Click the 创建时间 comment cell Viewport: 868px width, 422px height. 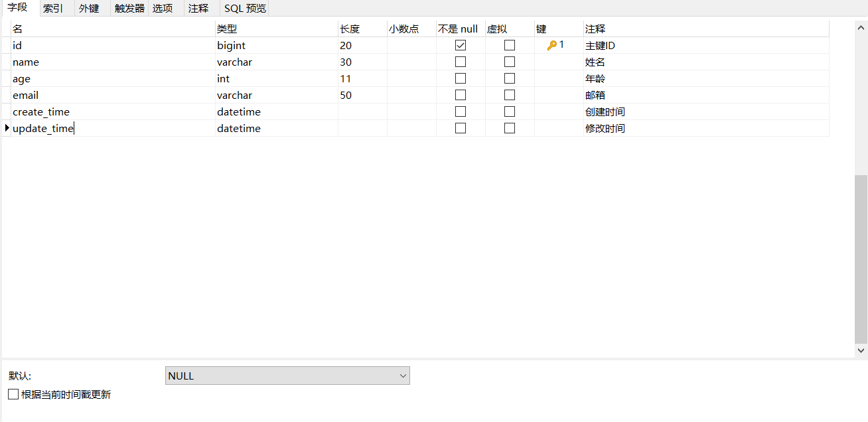point(707,111)
